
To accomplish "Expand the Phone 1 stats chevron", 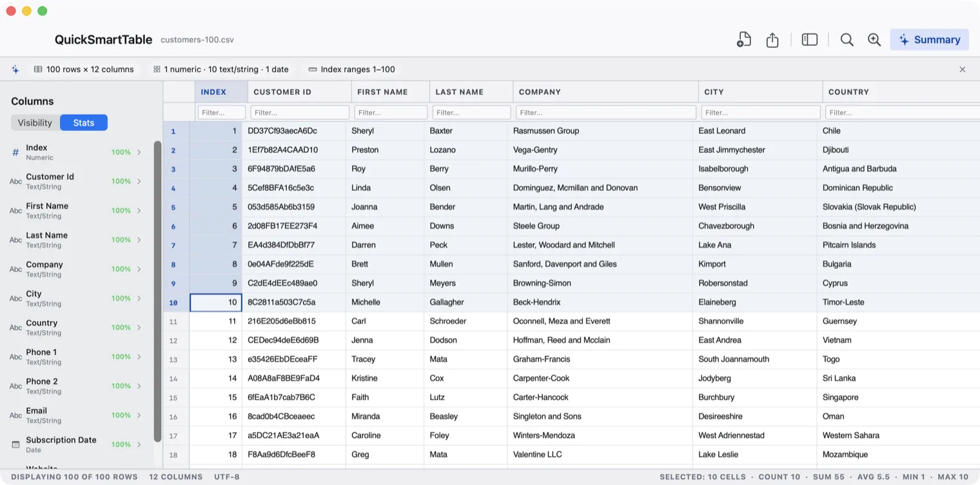I will [139, 357].
